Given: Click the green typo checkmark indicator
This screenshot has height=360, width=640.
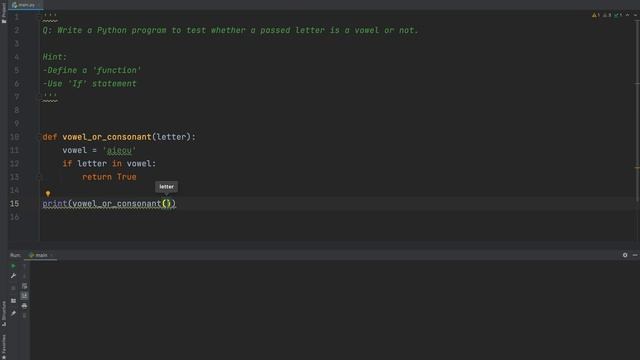Looking at the screenshot, I should click(618, 15).
